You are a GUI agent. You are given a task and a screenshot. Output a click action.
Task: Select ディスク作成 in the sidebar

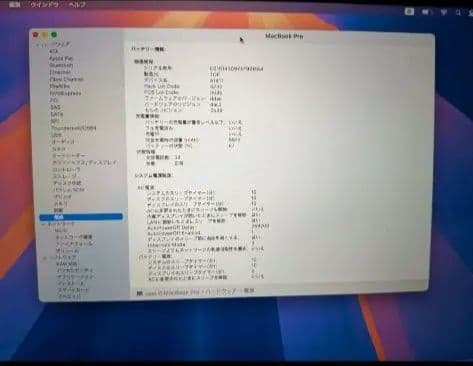pyautogui.click(x=67, y=183)
